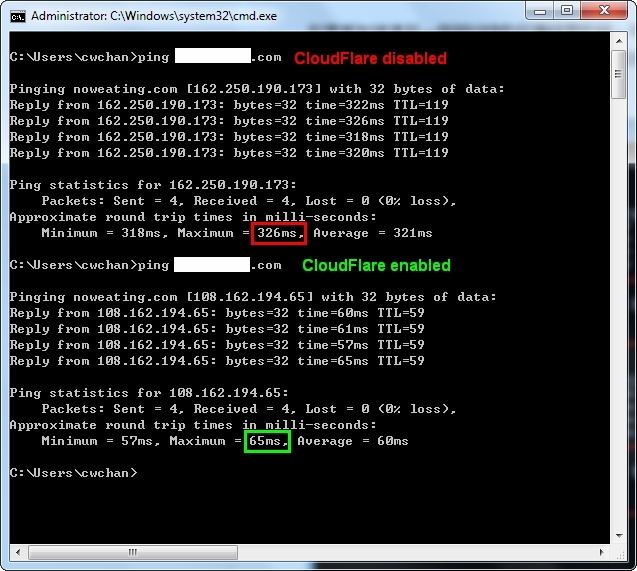Image resolution: width=637 pixels, height=571 pixels.
Task: Click the final 'C:\Users\cwchan>' prompt
Action: [x=74, y=473]
